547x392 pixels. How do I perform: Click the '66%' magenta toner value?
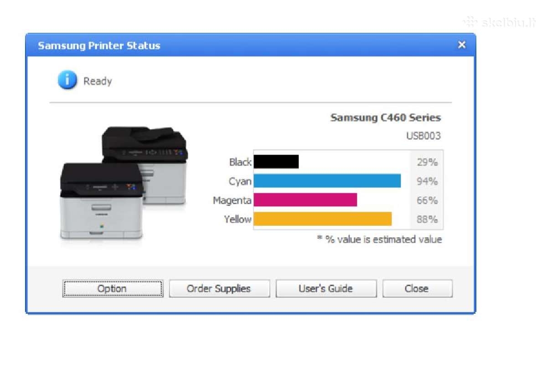427,200
